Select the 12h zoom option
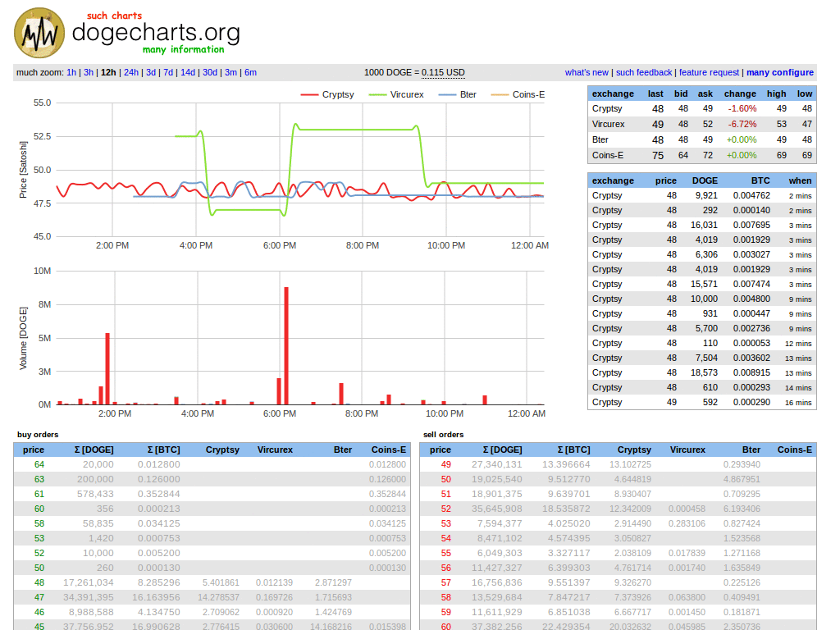 coord(108,72)
